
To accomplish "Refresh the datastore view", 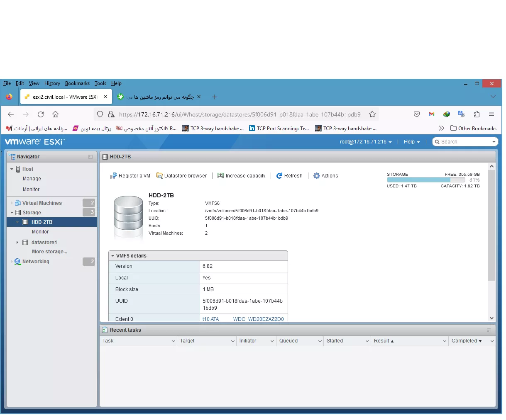I will pos(289,176).
